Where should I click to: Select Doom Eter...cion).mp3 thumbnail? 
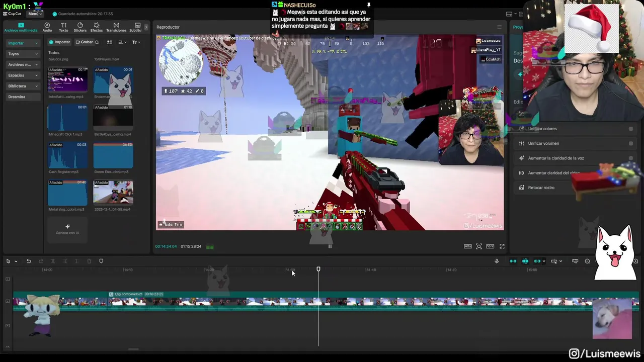(x=113, y=155)
